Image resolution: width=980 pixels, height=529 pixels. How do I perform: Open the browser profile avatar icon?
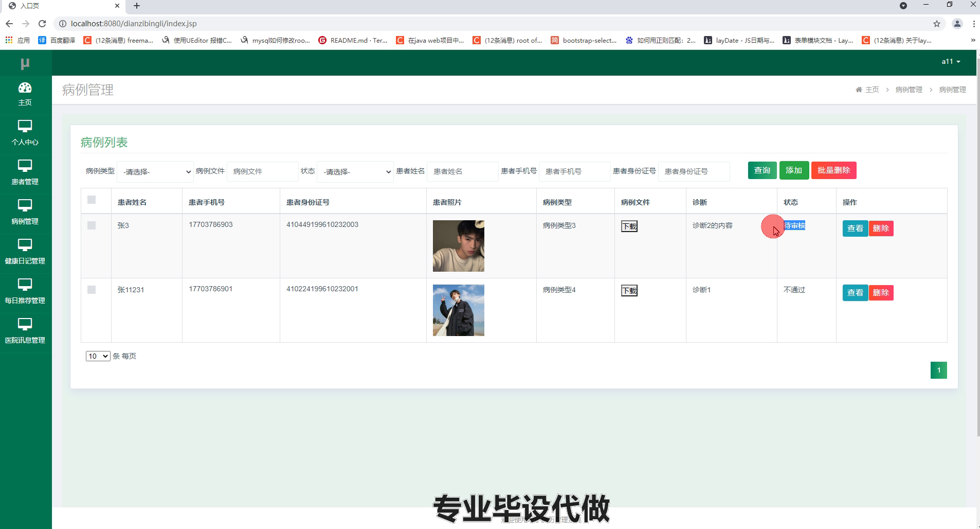[x=957, y=24]
